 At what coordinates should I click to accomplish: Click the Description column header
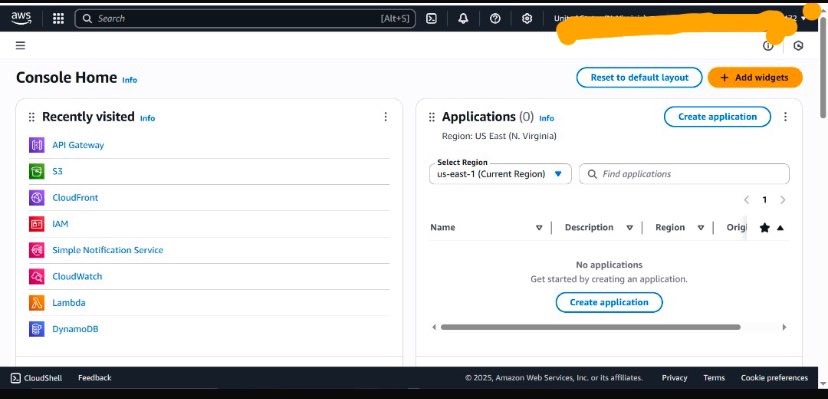point(589,227)
